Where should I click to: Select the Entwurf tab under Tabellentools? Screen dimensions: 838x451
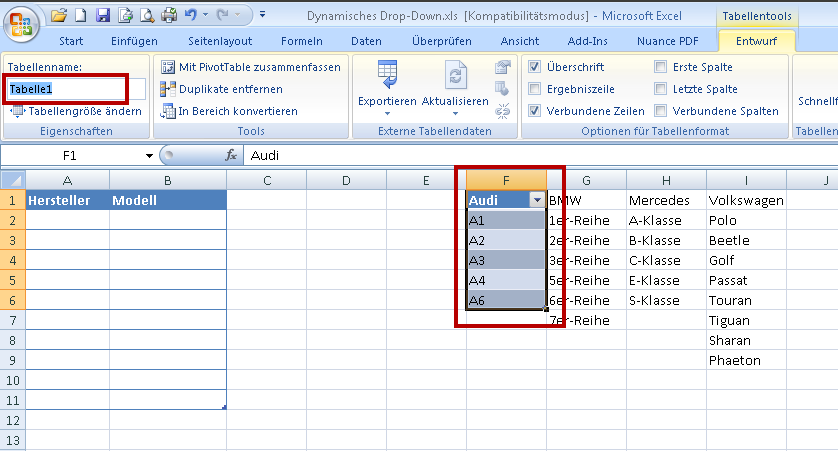pyautogui.click(x=756, y=41)
